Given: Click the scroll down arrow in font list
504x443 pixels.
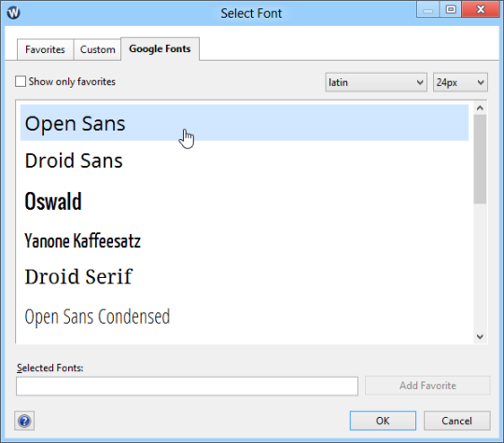Looking at the screenshot, I should pos(480,337).
